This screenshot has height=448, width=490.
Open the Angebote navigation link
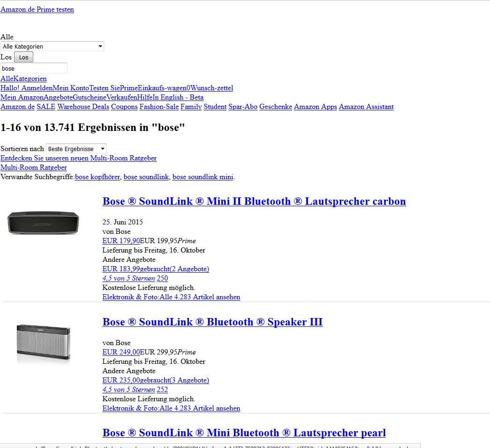[x=58, y=97]
